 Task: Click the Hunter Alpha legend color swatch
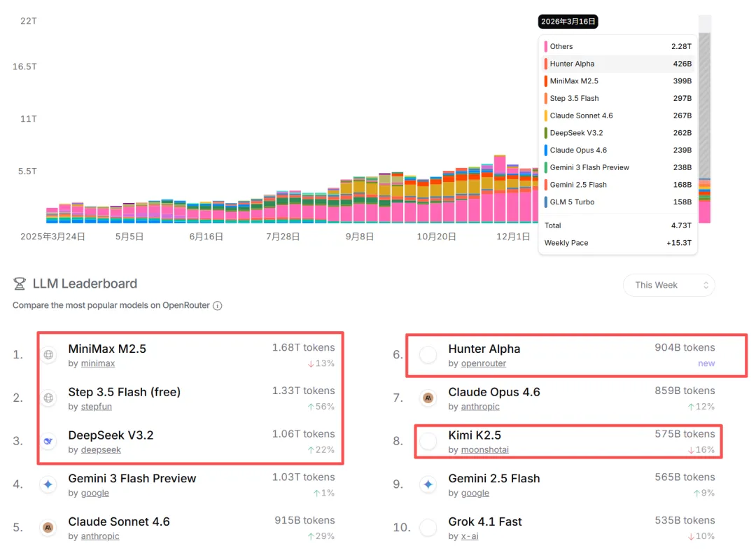pyautogui.click(x=546, y=64)
